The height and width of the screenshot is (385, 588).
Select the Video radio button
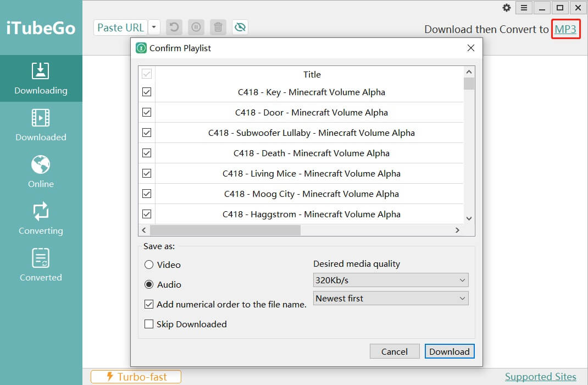[x=149, y=265]
